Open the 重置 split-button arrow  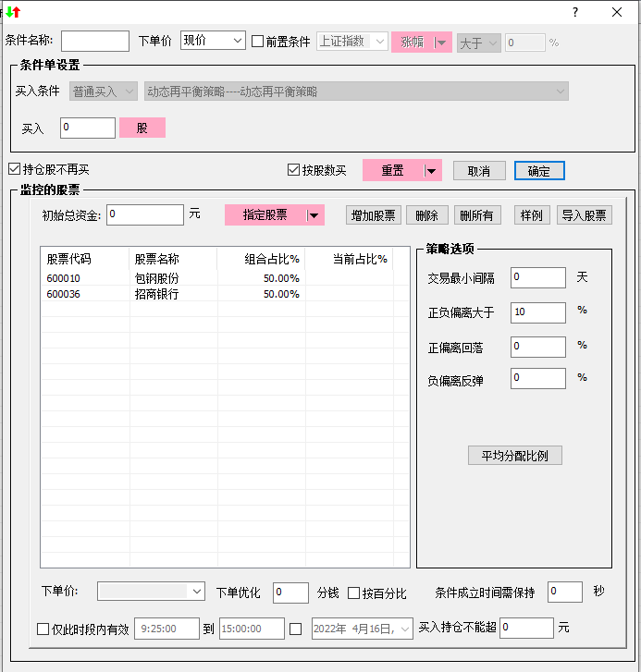point(430,170)
